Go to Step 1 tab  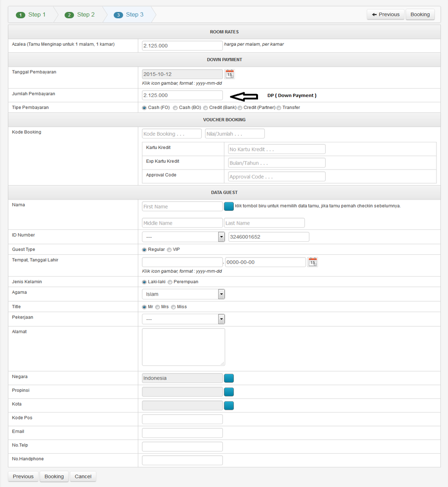click(31, 15)
